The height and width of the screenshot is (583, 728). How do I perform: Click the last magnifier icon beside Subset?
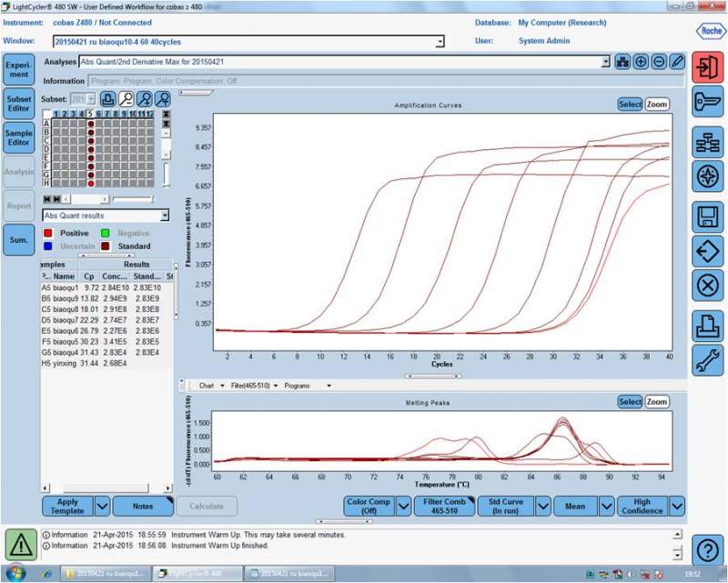click(x=163, y=99)
